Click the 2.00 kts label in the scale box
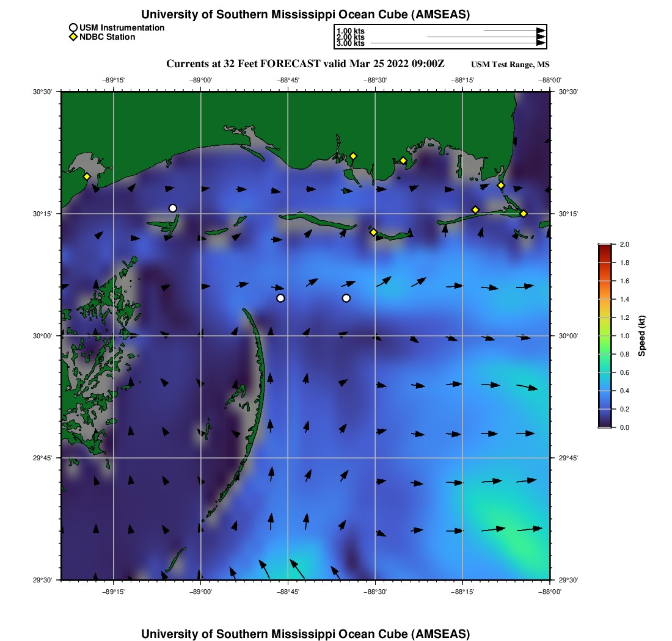This screenshot has height=641, width=672. click(351, 37)
